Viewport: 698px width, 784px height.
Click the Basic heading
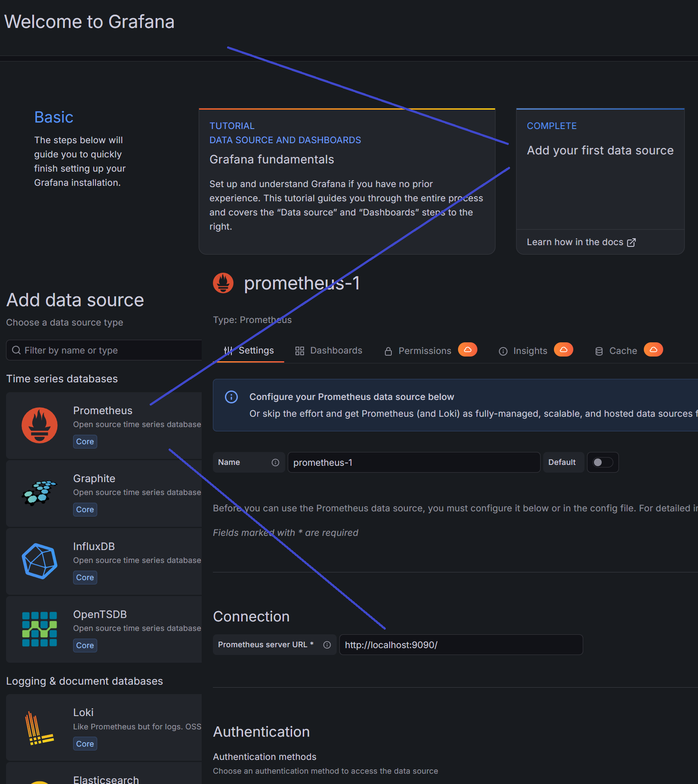54,117
